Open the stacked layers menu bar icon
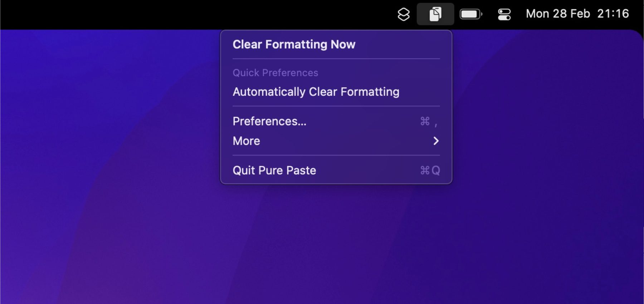644x304 pixels. (x=404, y=14)
